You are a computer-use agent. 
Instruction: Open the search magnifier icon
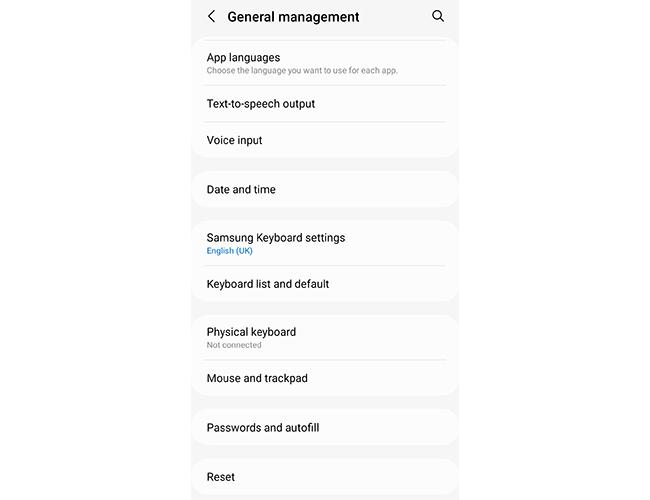(438, 16)
